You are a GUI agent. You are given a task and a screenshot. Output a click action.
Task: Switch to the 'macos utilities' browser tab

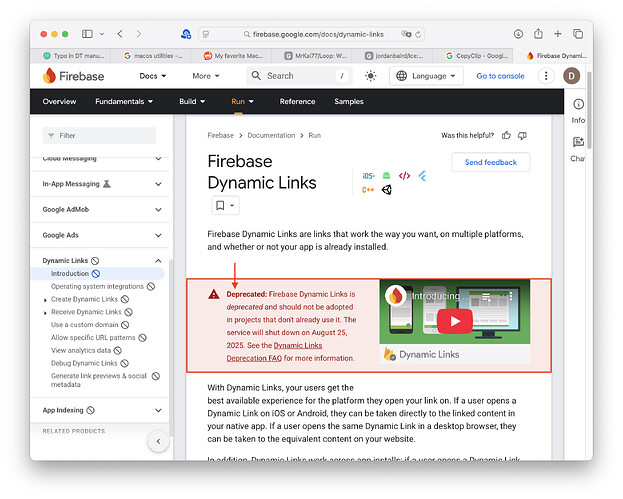(151, 56)
